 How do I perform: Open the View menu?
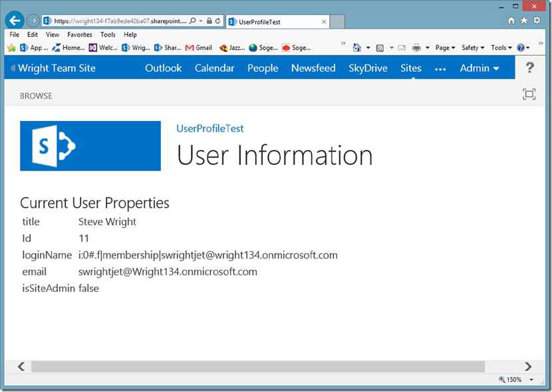coord(53,35)
